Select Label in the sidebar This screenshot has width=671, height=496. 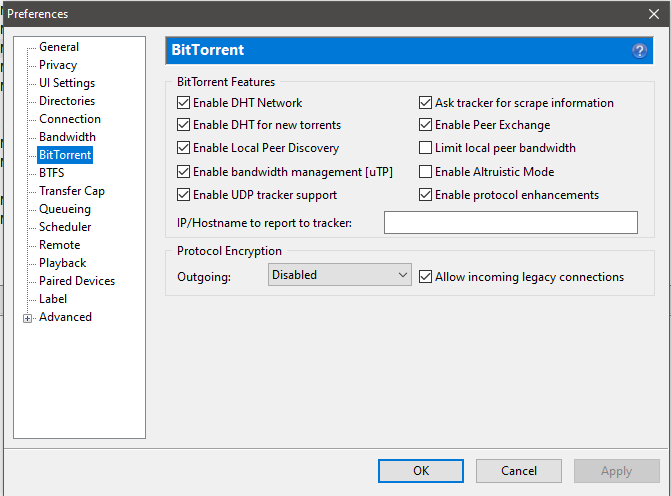(53, 299)
